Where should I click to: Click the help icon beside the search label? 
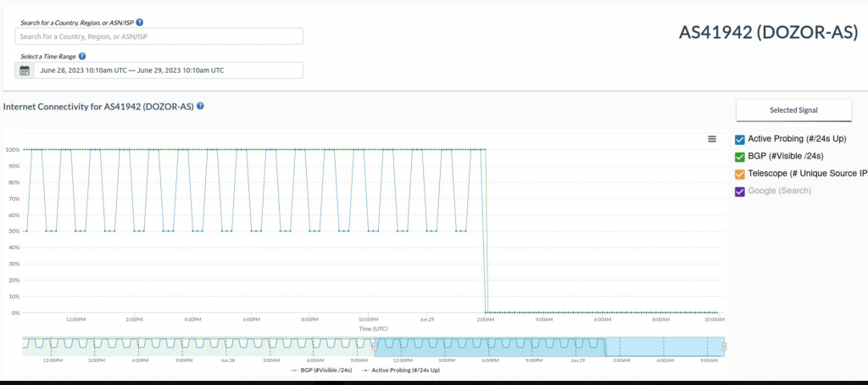[x=140, y=22]
